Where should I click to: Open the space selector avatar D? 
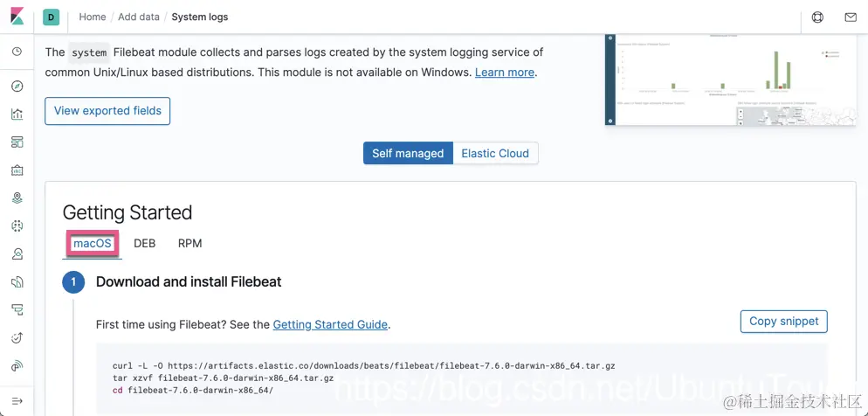[51, 17]
